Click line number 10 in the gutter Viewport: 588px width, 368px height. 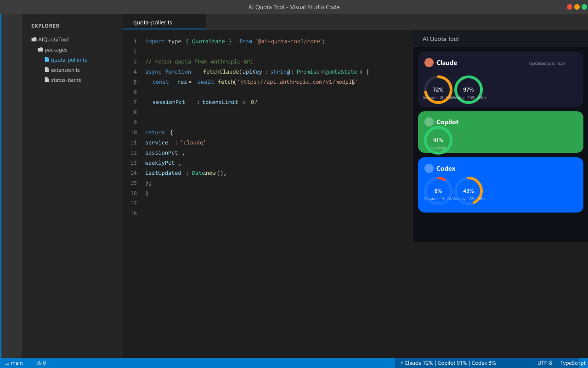click(x=134, y=132)
